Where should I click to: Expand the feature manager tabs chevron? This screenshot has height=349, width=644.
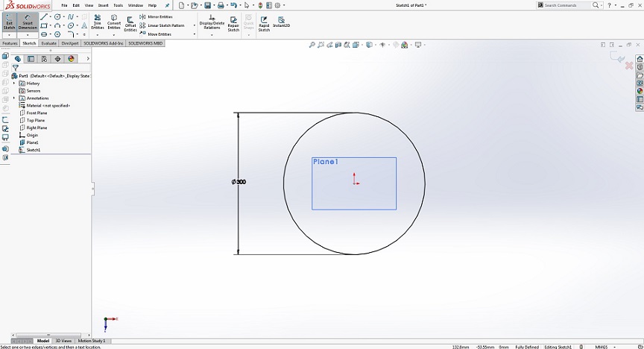point(88,59)
